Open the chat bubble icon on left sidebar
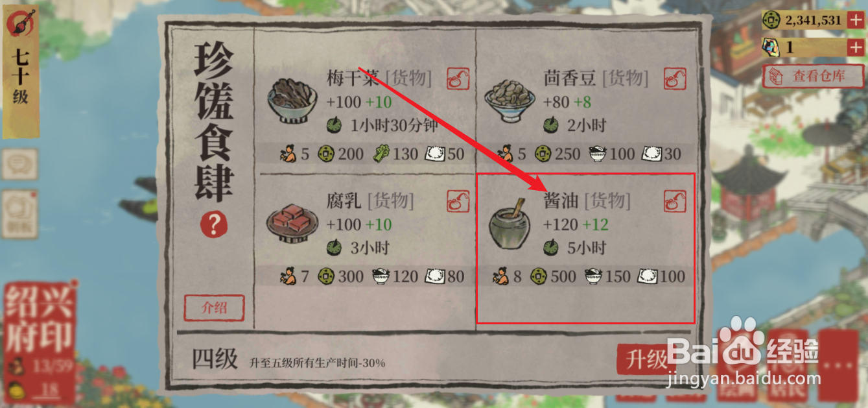This screenshot has width=868, height=408. [20, 164]
